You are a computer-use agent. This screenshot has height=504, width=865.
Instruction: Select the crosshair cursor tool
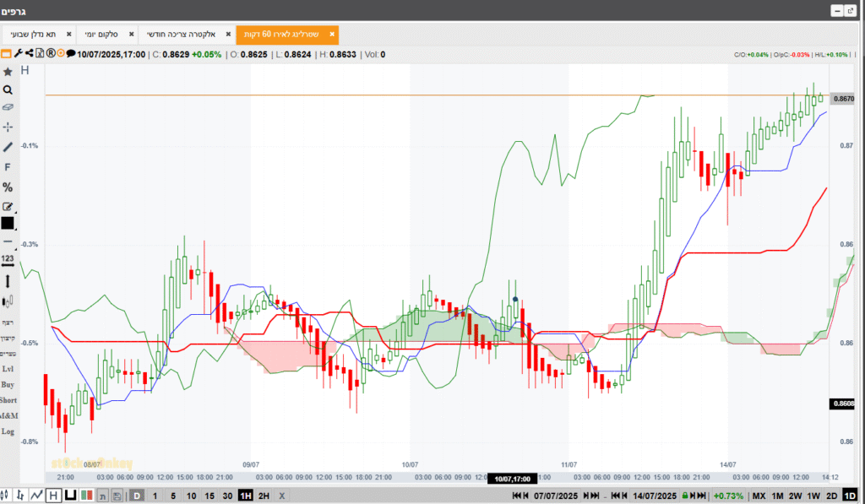point(8,127)
